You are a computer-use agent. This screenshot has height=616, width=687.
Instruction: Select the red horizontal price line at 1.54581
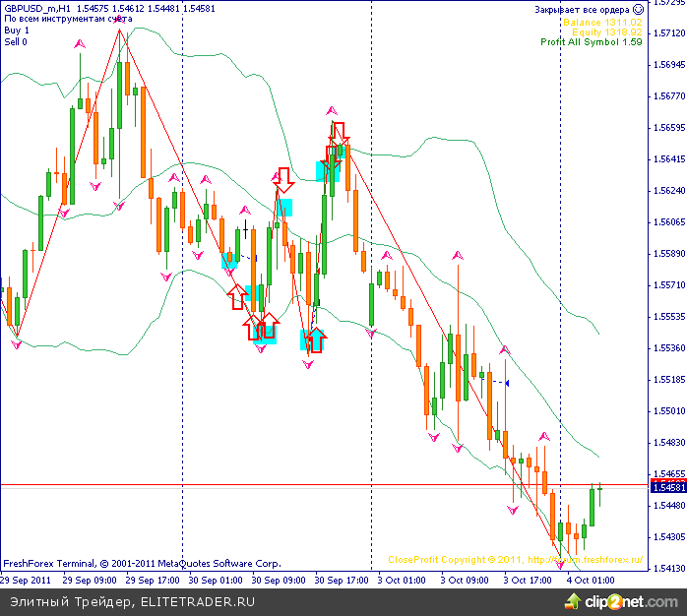pos(295,485)
